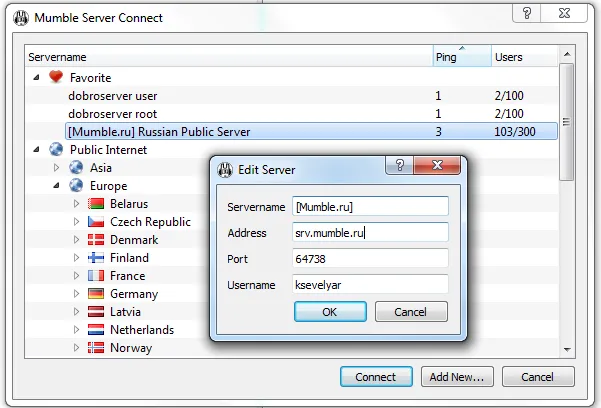This screenshot has width=601, height=408.
Task: Expand the Asia region node
Action: [57, 168]
